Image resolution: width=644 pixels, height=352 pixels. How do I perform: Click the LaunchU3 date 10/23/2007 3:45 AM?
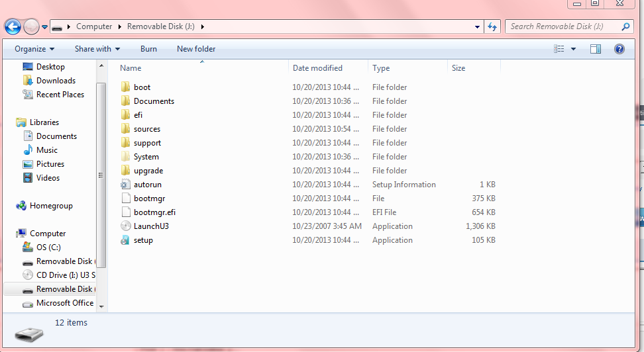327,226
